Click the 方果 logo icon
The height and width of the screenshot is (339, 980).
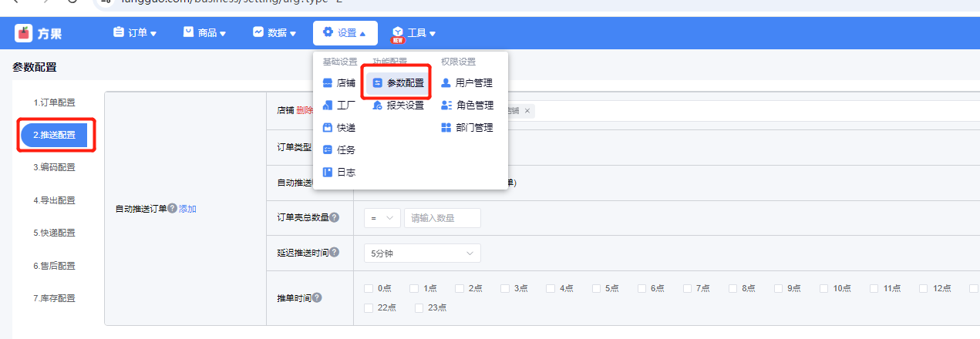pyautogui.click(x=23, y=33)
